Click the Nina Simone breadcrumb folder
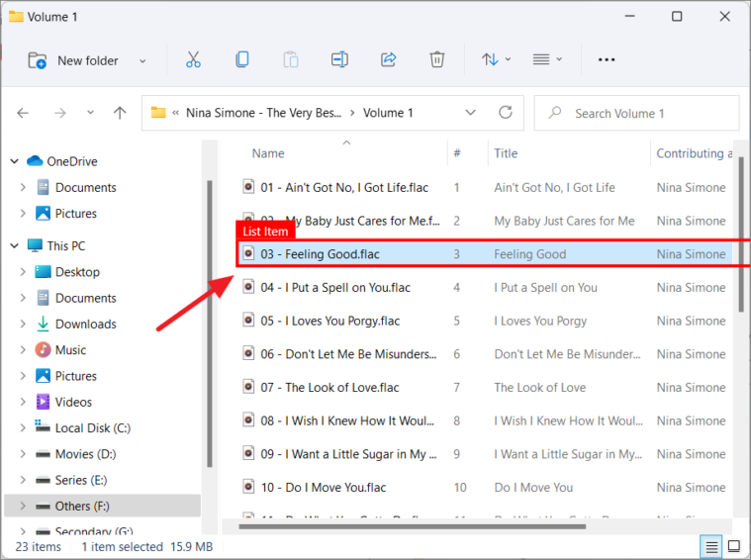Viewport: 751px width, 560px height. point(263,113)
